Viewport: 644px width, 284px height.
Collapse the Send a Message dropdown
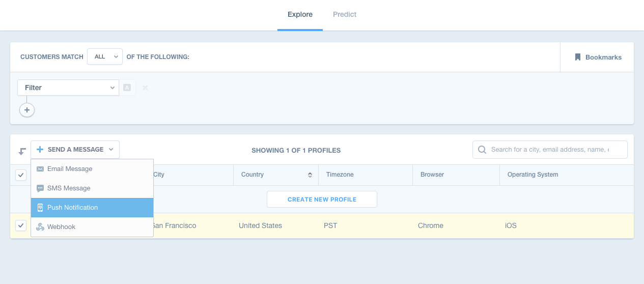[75, 150]
